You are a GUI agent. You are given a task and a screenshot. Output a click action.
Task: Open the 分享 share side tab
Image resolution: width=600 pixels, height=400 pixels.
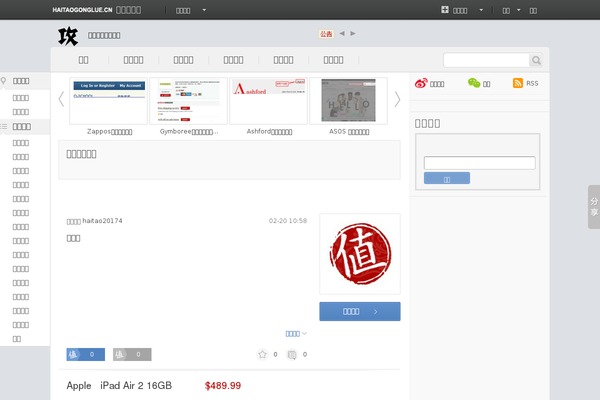point(594,207)
